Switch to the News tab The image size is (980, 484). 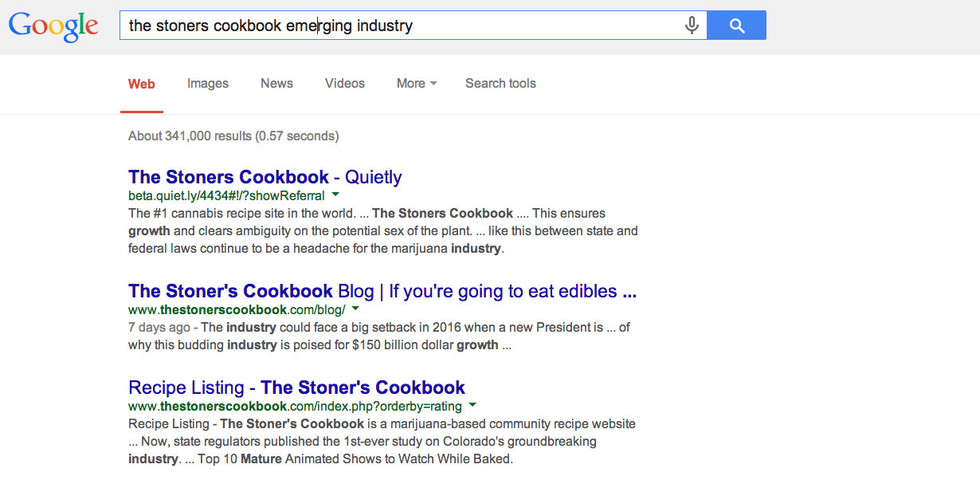pos(276,84)
